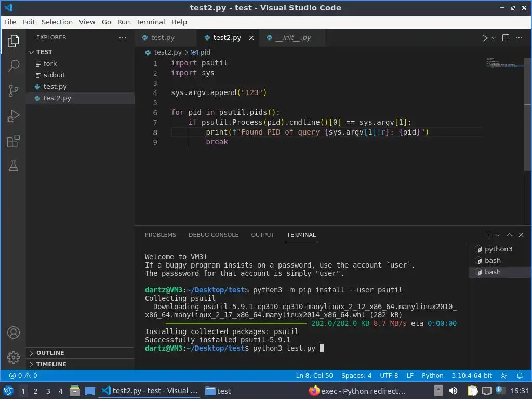Screen dimensions: 532x399
Task: Run the Python file with play button
Action: [485, 38]
